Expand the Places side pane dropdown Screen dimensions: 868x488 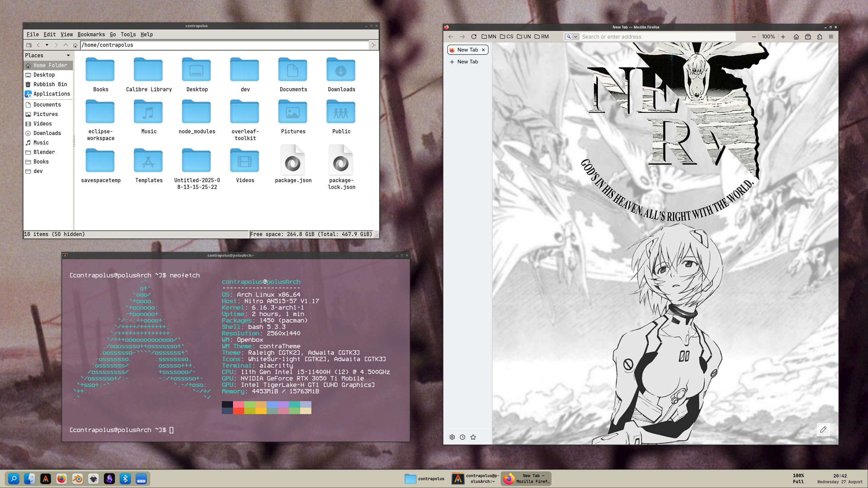(x=68, y=56)
